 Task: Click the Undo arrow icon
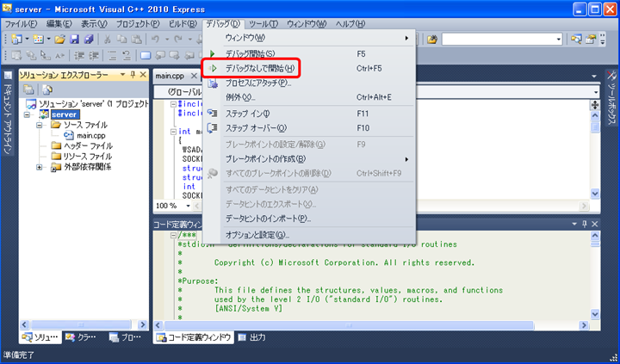(x=155, y=39)
